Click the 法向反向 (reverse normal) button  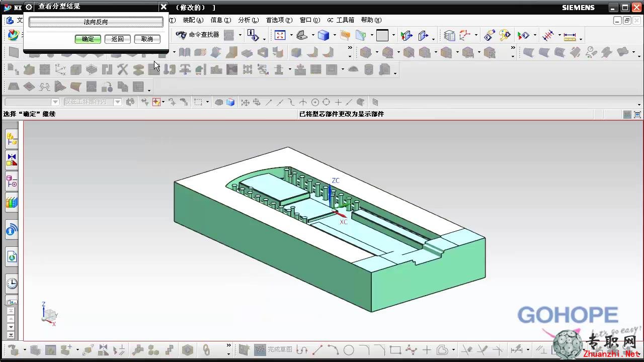point(96,22)
